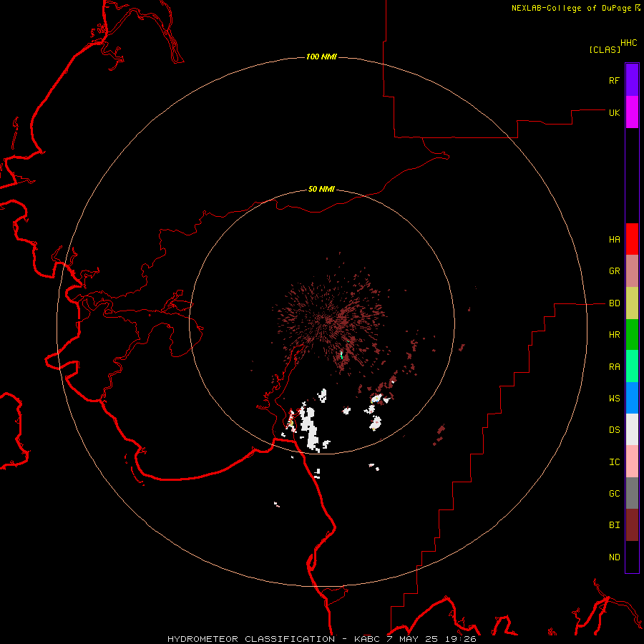Click the BD yellow legend swatch
The width and height of the screenshot is (644, 644).
click(632, 303)
